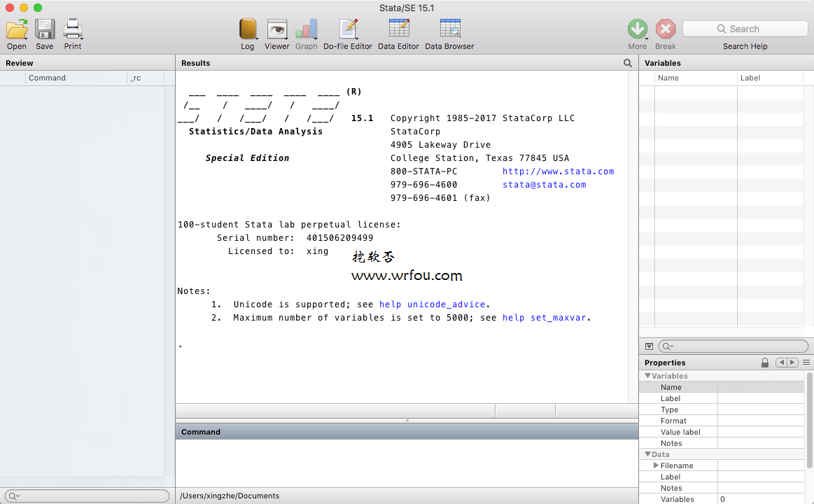Collapse the Data section in Properties

tap(647, 454)
